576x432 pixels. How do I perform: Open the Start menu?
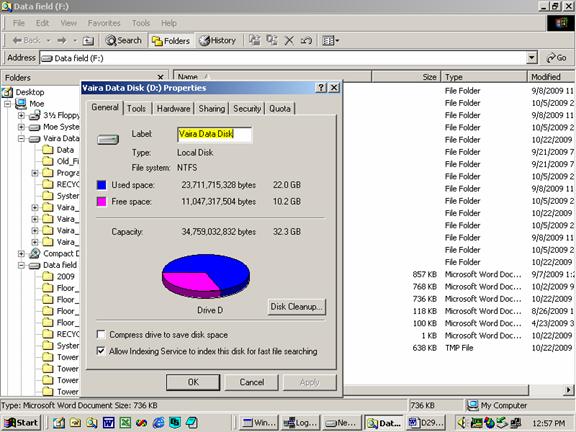pyautogui.click(x=21, y=423)
